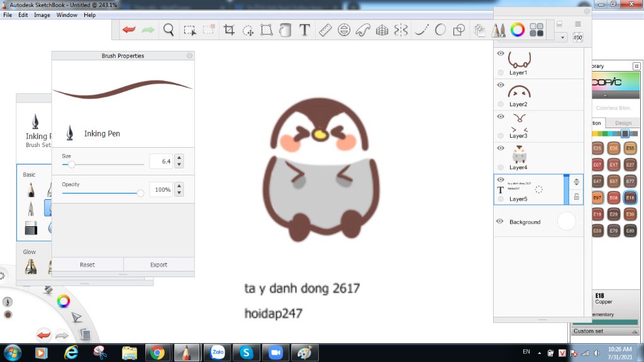Hide Layer3 with its eye icon
The height and width of the screenshot is (362, 644).
(x=500, y=116)
